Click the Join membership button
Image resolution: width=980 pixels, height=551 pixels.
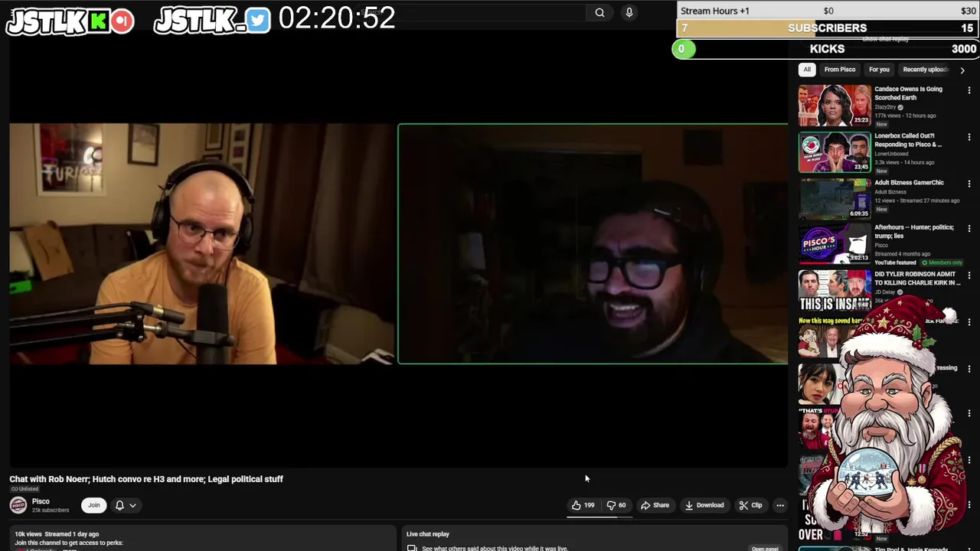pos(93,505)
